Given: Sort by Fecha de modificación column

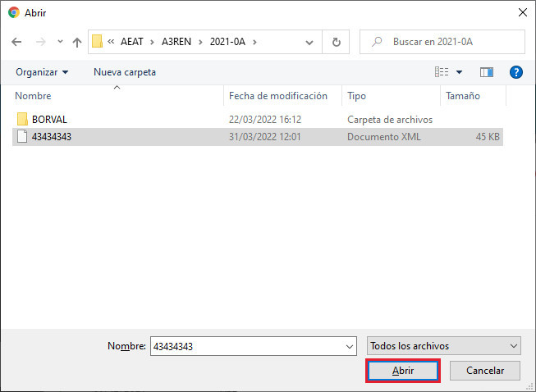Looking at the screenshot, I should (278, 96).
